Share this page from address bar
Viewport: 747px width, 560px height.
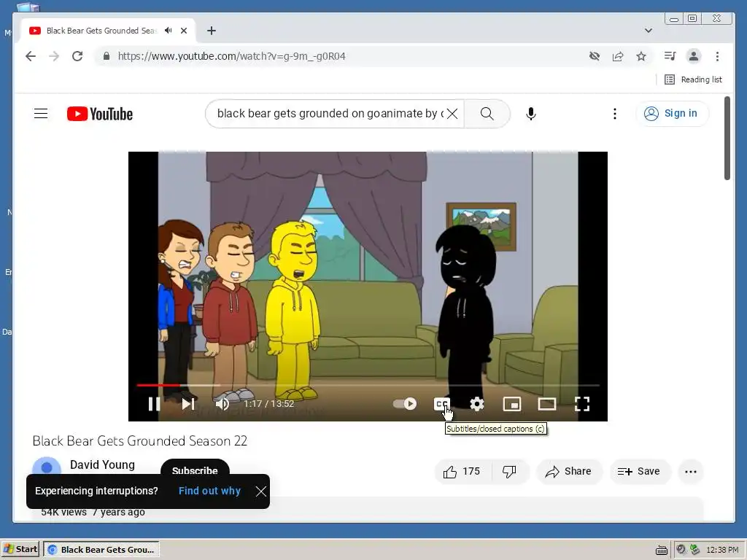(618, 56)
